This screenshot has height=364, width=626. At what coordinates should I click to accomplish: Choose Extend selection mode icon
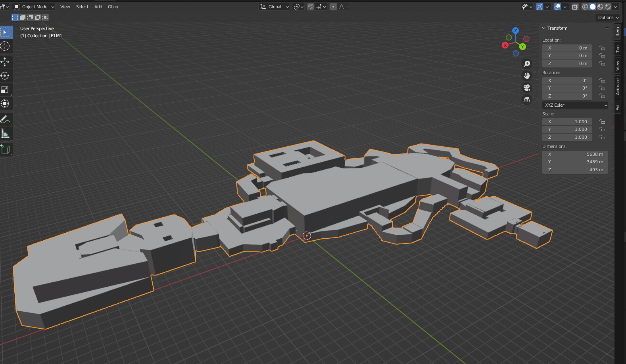point(23,17)
